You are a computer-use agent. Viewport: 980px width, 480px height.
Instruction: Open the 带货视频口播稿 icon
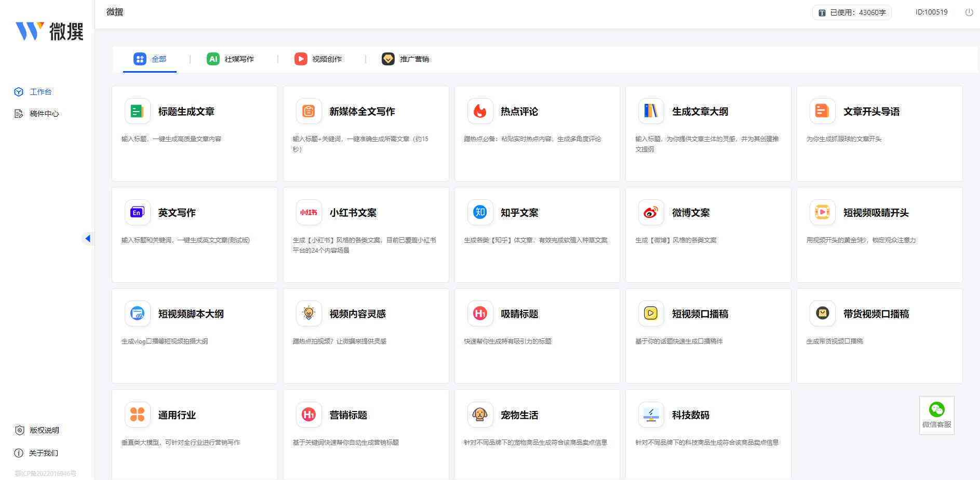tap(822, 313)
